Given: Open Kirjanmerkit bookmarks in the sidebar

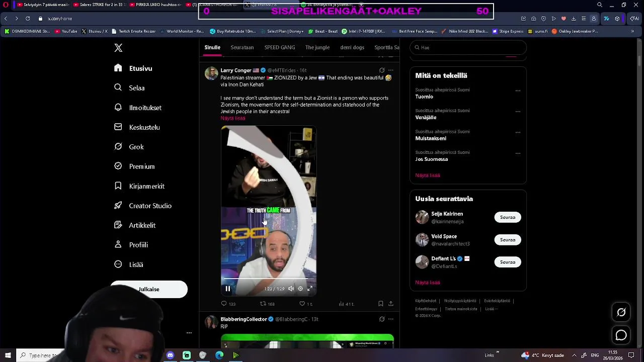Looking at the screenshot, I should pos(139,186).
